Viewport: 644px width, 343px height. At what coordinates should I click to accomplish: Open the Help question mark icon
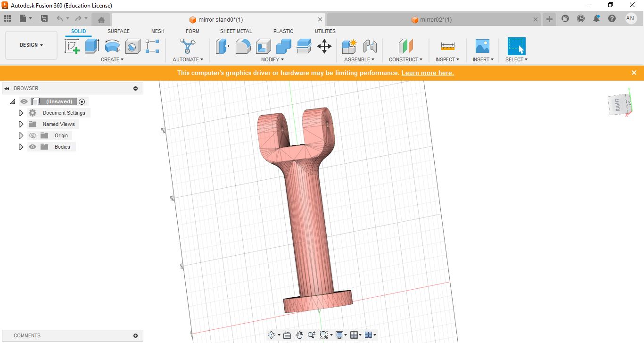pos(612,18)
